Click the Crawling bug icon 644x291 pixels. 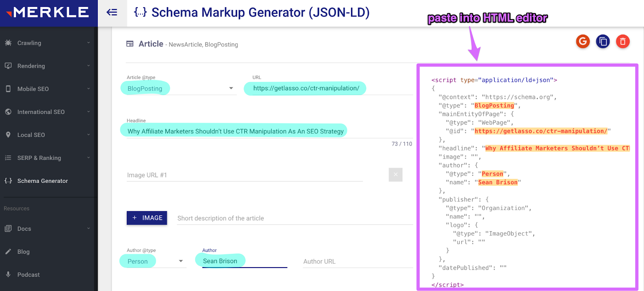point(8,43)
